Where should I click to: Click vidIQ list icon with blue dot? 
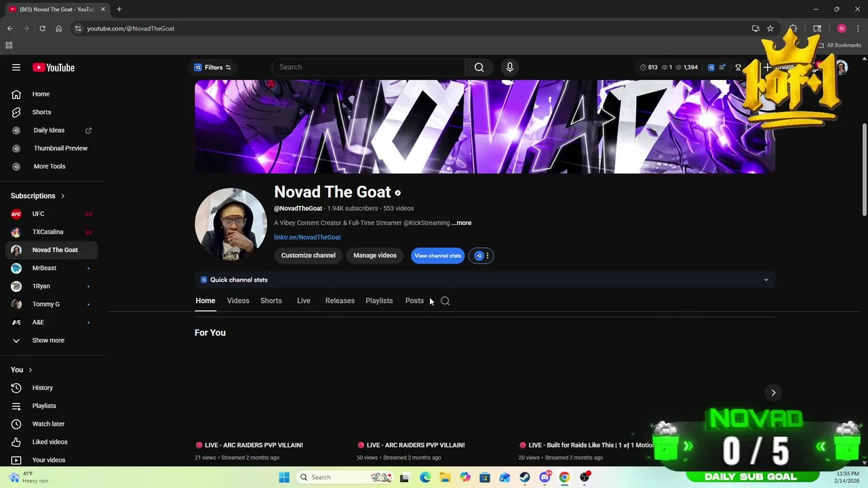[722, 67]
